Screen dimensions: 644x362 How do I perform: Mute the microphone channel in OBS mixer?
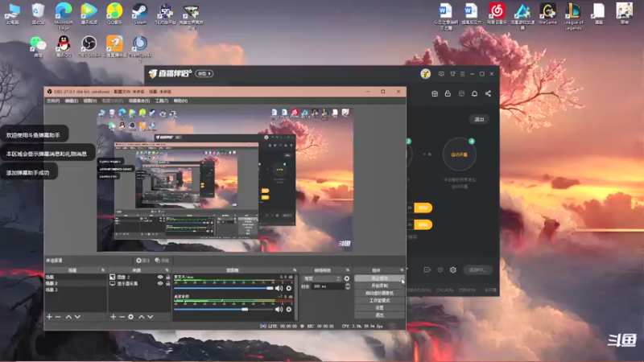pos(279,288)
